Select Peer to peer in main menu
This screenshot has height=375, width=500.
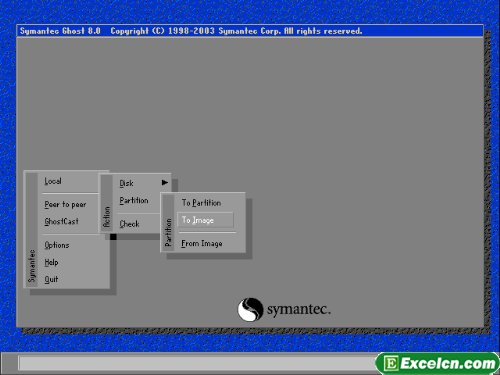point(65,204)
